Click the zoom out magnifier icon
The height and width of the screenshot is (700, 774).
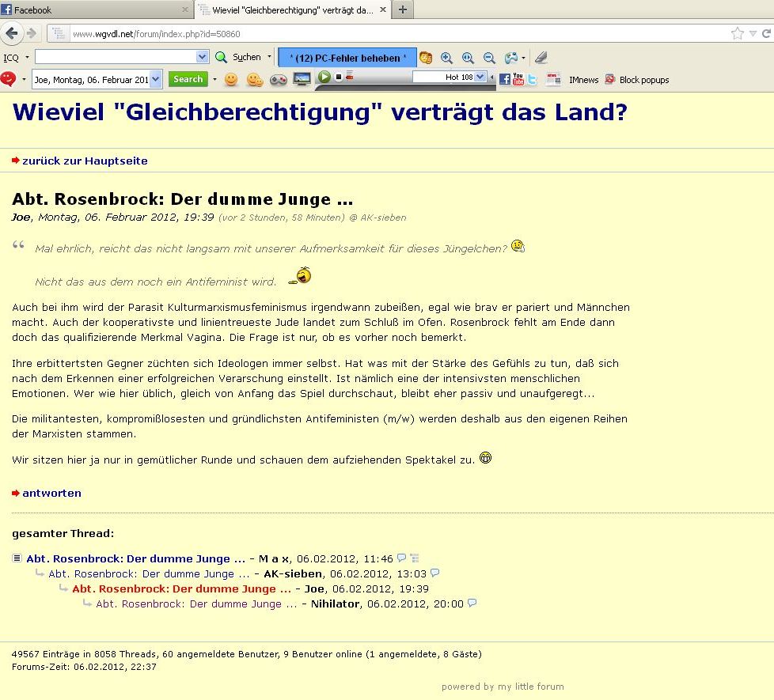pos(489,57)
